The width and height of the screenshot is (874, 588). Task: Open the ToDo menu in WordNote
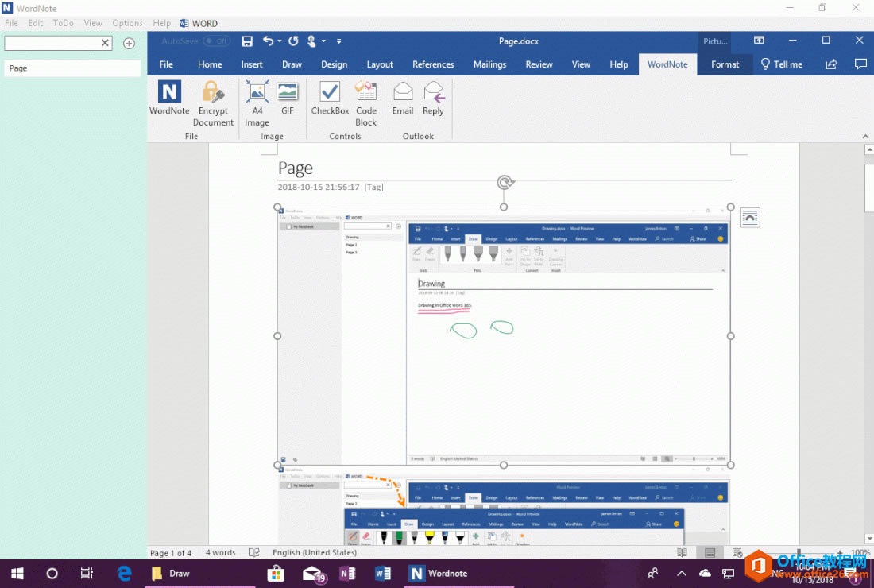64,23
